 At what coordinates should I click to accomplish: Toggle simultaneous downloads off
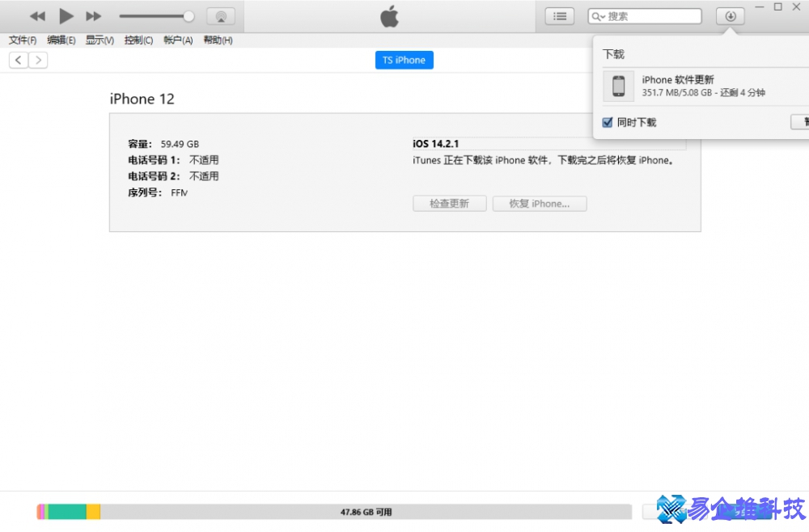coord(607,121)
